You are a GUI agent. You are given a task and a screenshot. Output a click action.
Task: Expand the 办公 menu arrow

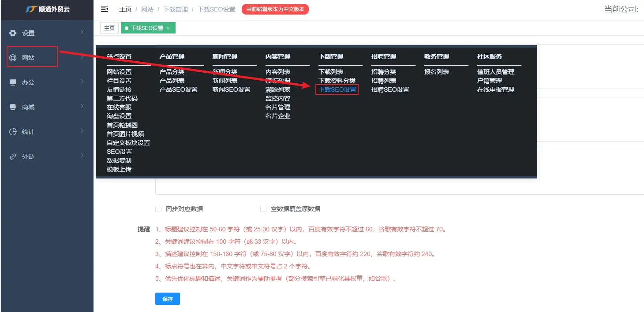point(82,82)
